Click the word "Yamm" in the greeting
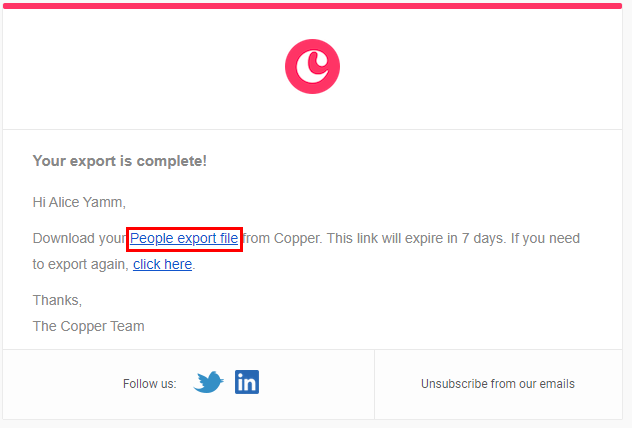632x428 pixels. pyautogui.click(x=104, y=202)
